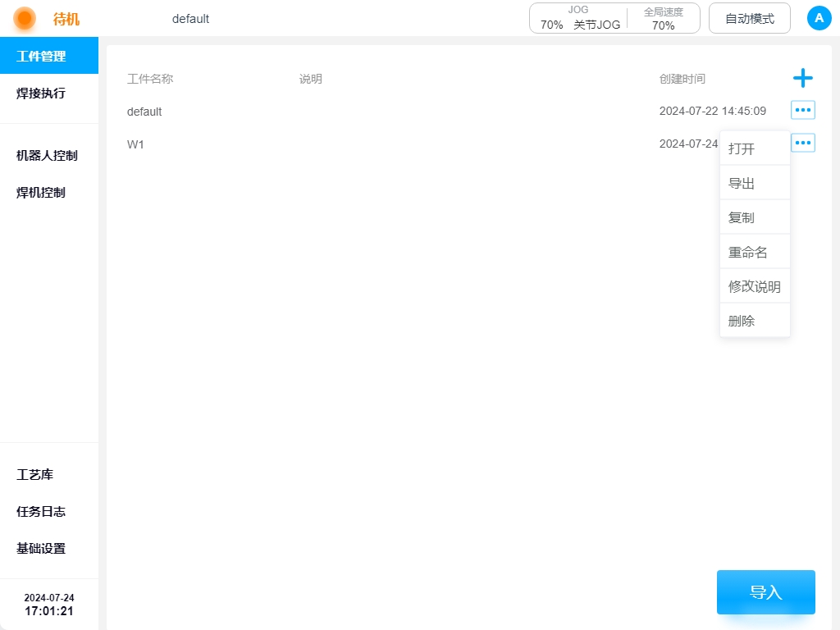Open the 全局速度 global speed control
The width and height of the screenshot is (840, 630).
pyautogui.click(x=663, y=18)
